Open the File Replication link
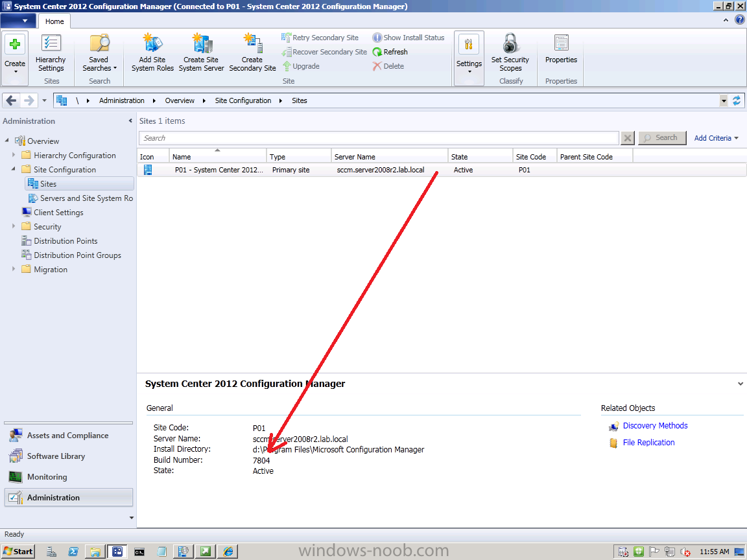This screenshot has width=747, height=560. click(x=648, y=443)
